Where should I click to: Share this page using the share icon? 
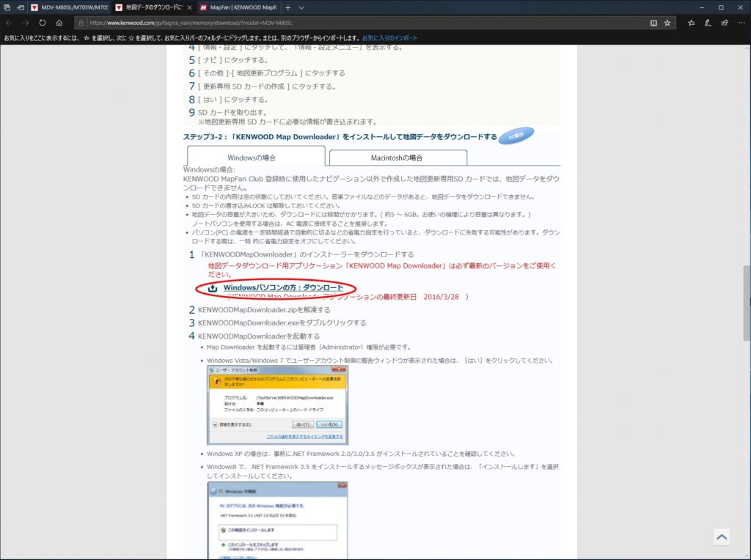pos(724,23)
